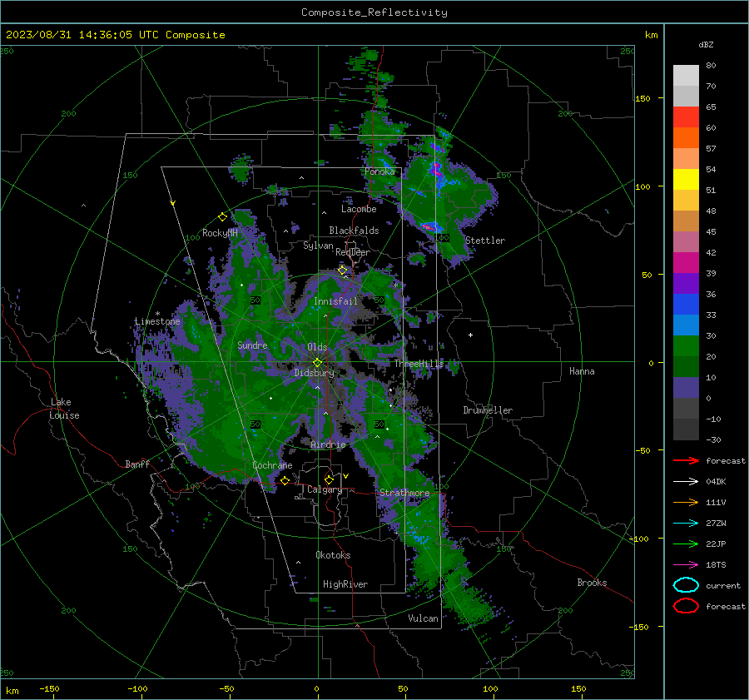The width and height of the screenshot is (749, 700).
Task: Click the Strathmore town label
Action: pos(404,493)
